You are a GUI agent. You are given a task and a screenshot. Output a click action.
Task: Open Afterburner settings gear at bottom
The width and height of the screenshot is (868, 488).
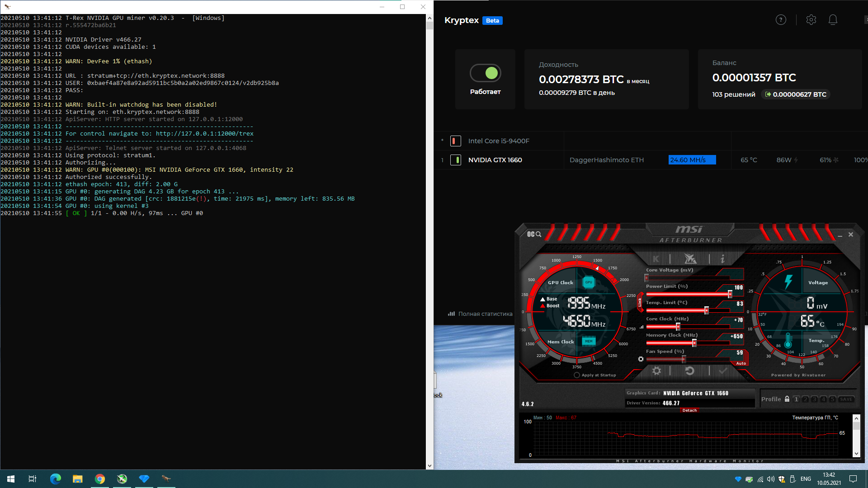[656, 371]
